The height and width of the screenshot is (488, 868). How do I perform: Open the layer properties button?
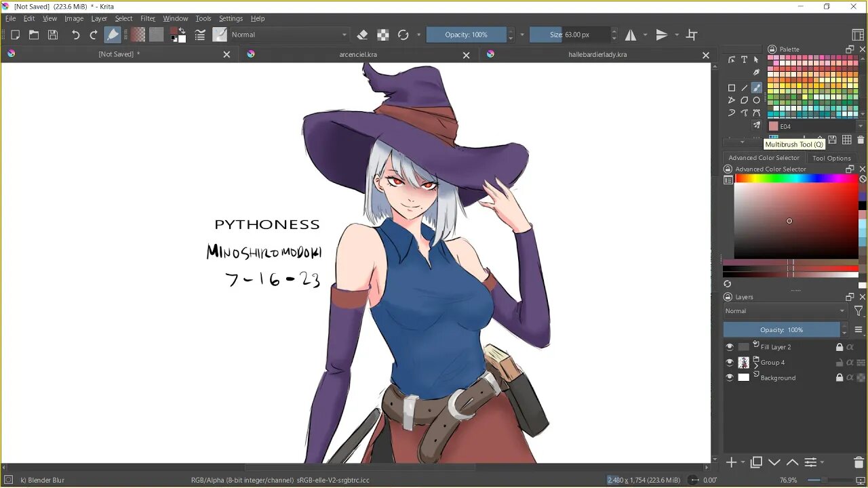(810, 462)
